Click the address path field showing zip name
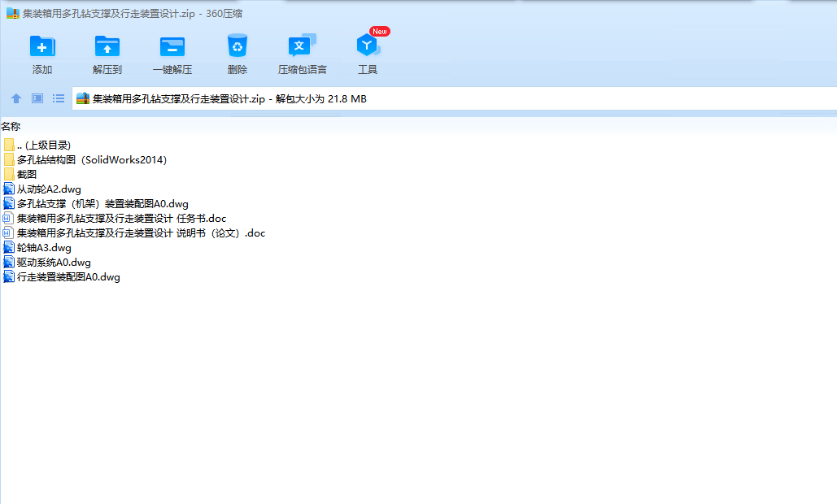Screen dimensions: 837x504 (454, 98)
